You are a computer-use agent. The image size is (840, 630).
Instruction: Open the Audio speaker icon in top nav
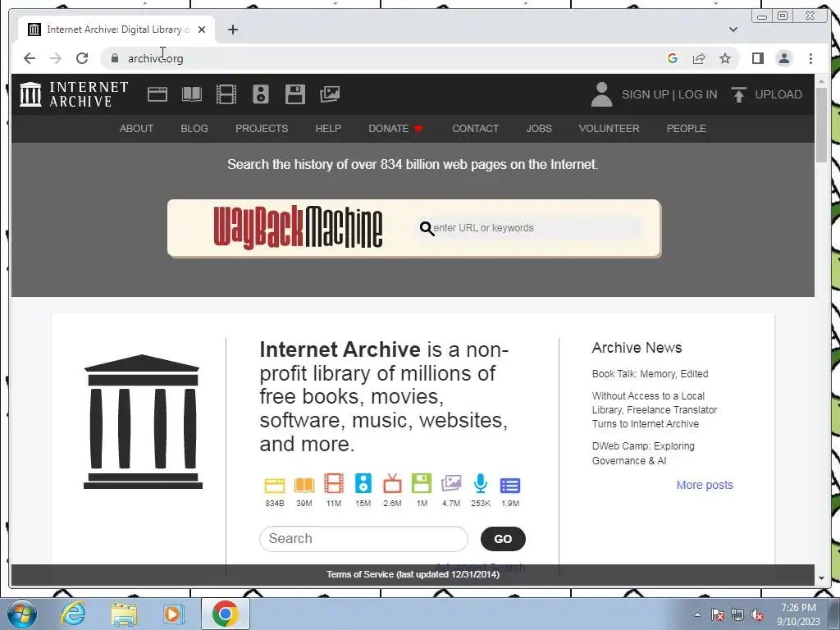(x=261, y=94)
